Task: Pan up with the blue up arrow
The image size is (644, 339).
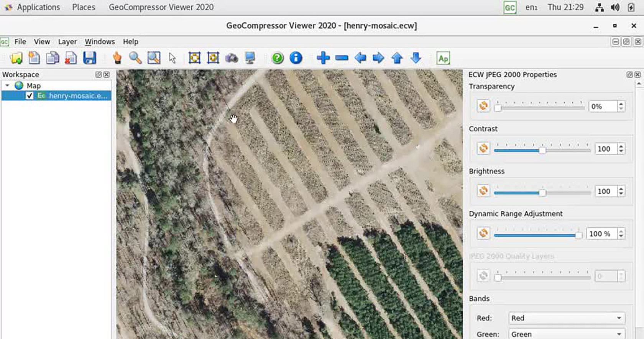Action: (397, 58)
